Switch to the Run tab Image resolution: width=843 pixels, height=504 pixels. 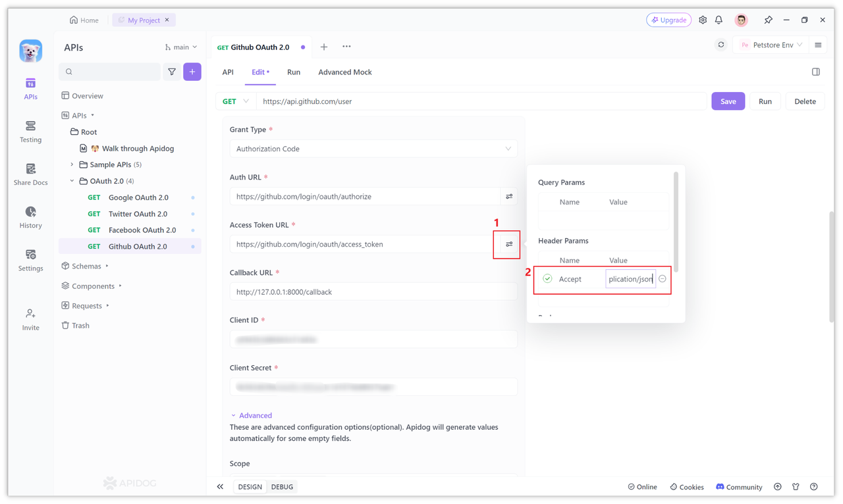point(294,72)
